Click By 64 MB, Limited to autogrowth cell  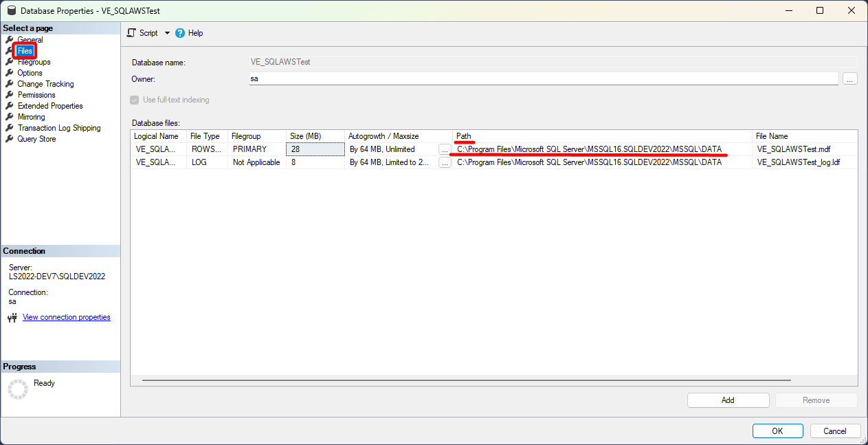(x=392, y=162)
